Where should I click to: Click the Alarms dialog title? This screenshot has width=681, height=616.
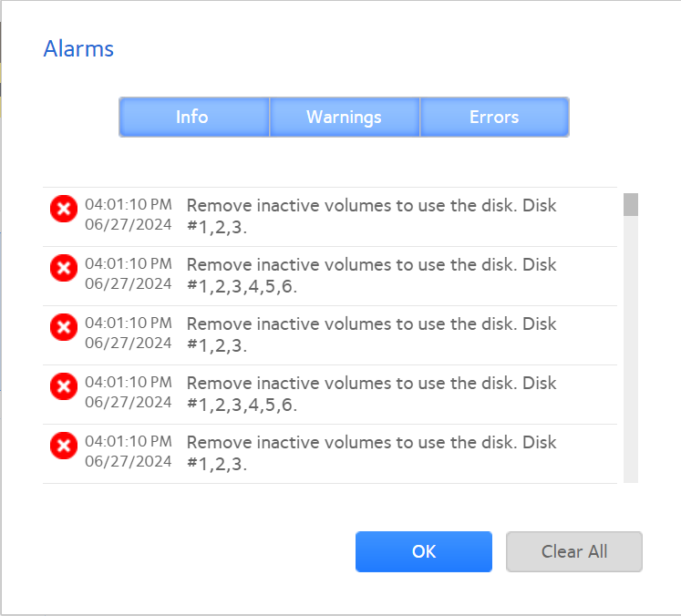click(x=78, y=49)
